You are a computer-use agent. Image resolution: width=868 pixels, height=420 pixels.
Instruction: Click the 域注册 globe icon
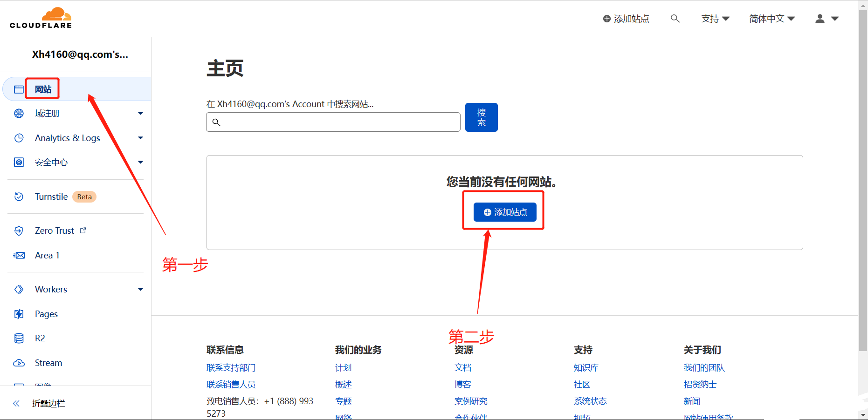pos(19,114)
